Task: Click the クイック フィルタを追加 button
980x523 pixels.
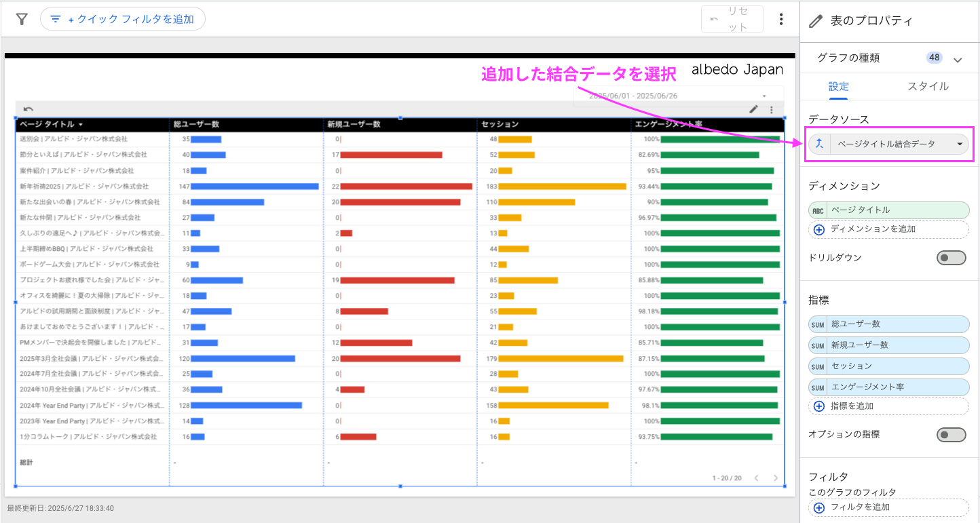Action: 123,19
